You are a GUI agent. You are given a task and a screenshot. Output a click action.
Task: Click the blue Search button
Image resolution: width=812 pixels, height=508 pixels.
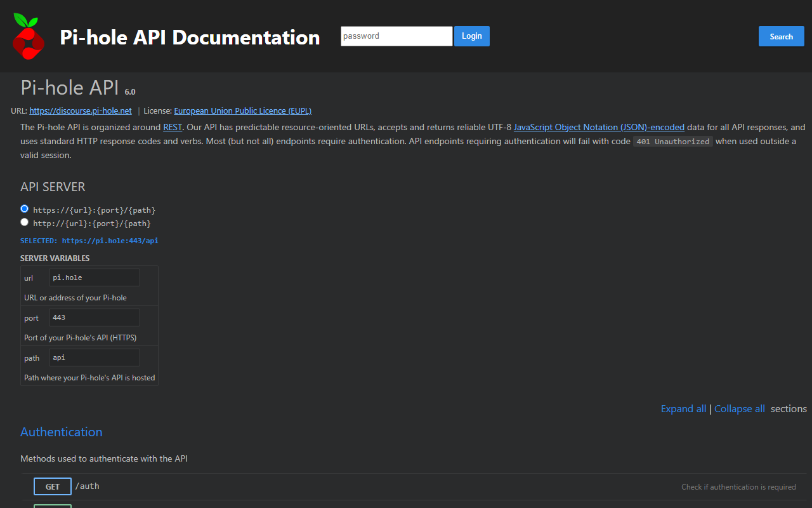tap(781, 36)
